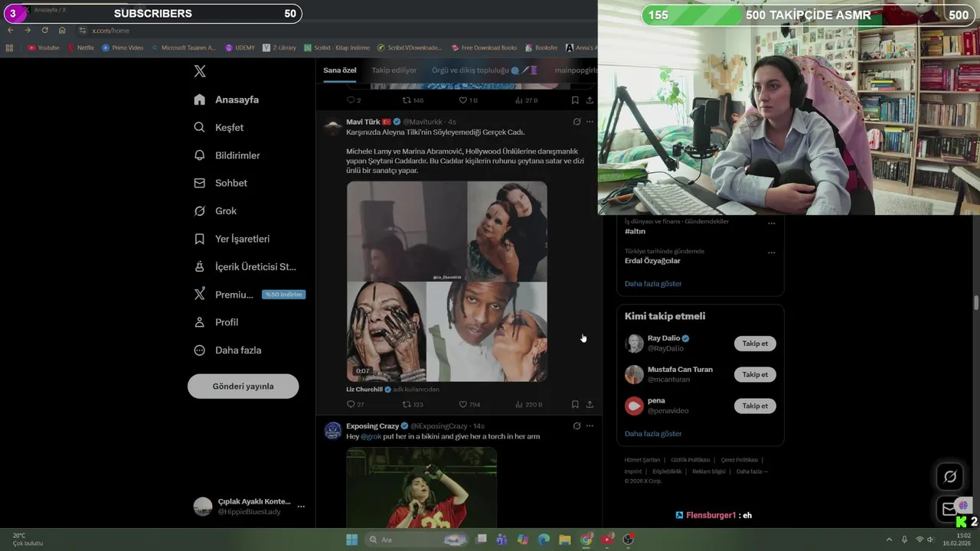980x551 pixels.
Task: Open Gizlilik Politikası footer link
Action: click(x=691, y=460)
